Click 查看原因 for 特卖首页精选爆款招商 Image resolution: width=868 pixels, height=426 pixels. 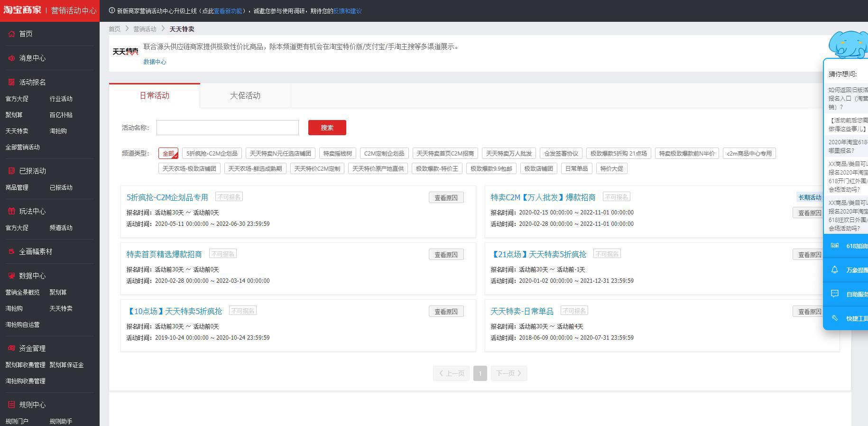pyautogui.click(x=446, y=254)
